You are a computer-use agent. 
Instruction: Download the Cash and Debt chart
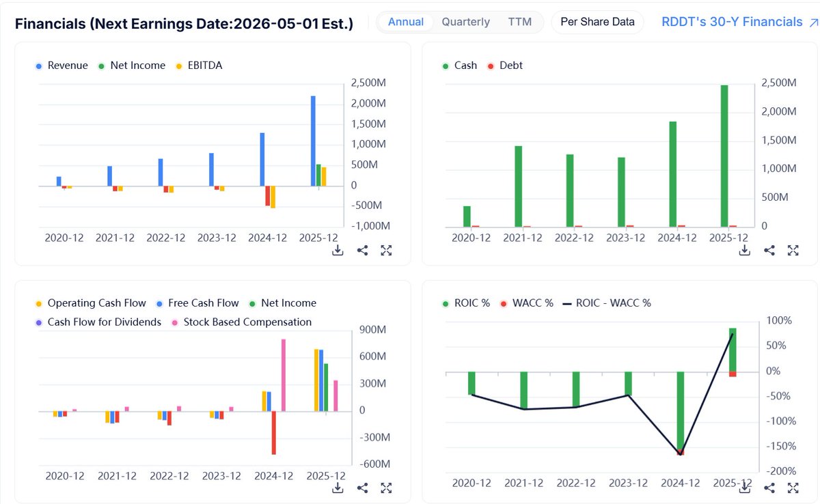tap(745, 250)
